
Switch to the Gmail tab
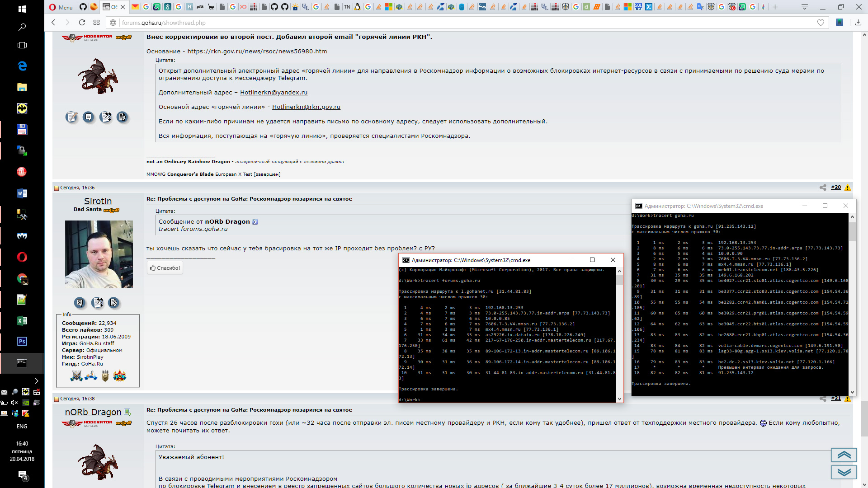(x=135, y=7)
